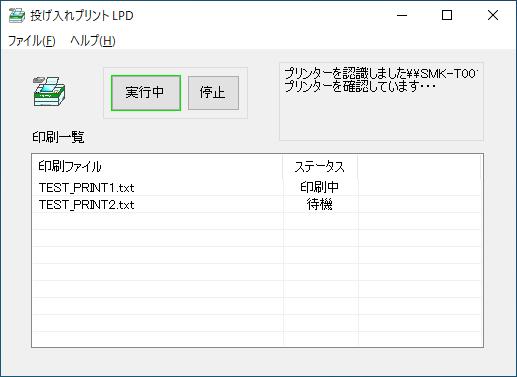Click the large printer icon
The width and height of the screenshot is (517, 377).
(49, 92)
